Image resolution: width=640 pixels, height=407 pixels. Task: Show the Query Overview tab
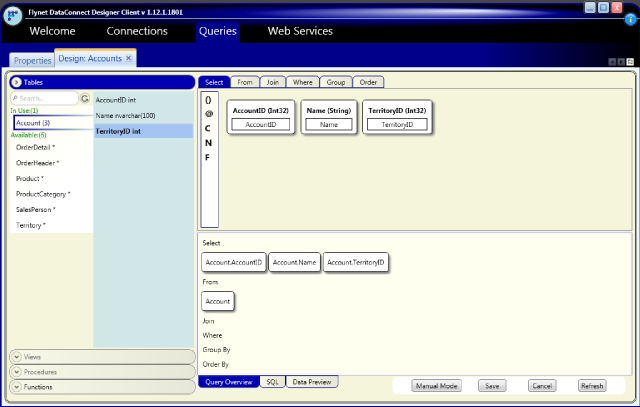pos(229,382)
